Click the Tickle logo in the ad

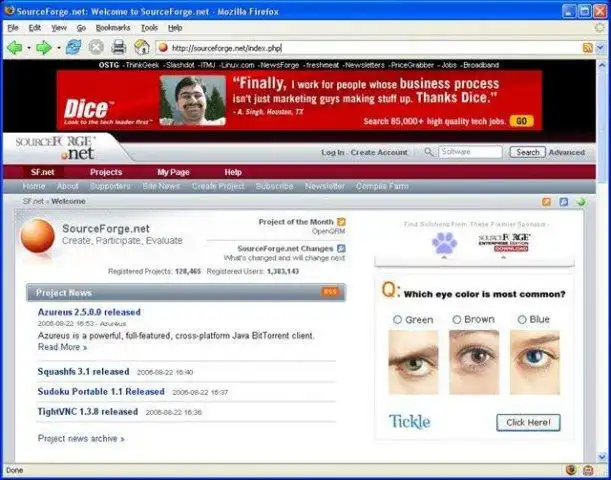pyautogui.click(x=410, y=422)
